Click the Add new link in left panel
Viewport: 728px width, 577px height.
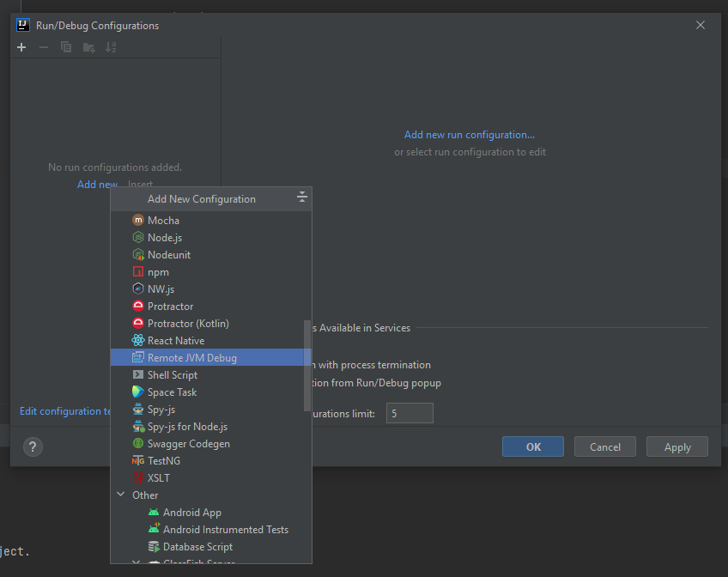click(97, 184)
